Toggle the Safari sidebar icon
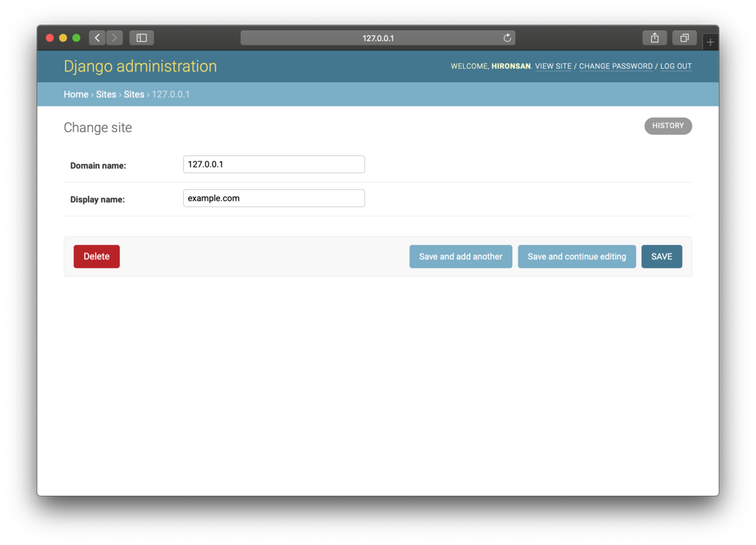 [x=142, y=38]
